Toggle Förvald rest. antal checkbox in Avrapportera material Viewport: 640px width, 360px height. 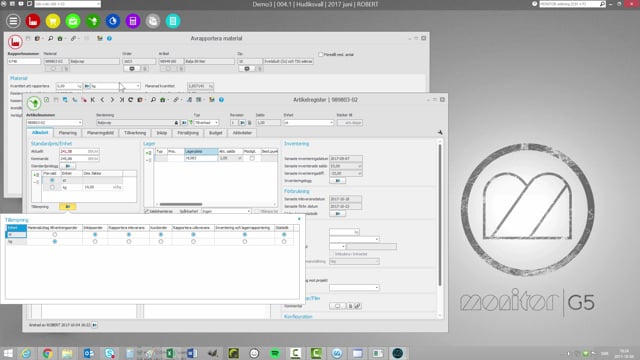point(321,54)
